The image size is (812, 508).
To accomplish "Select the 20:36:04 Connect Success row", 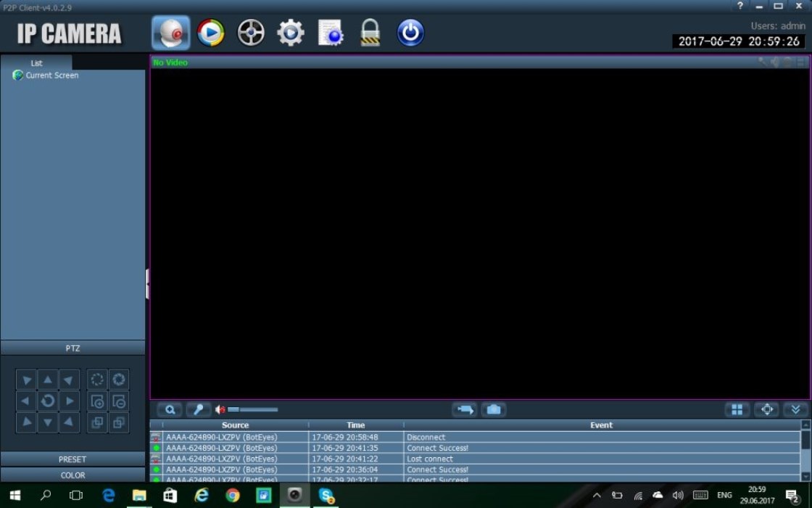I will [476, 470].
